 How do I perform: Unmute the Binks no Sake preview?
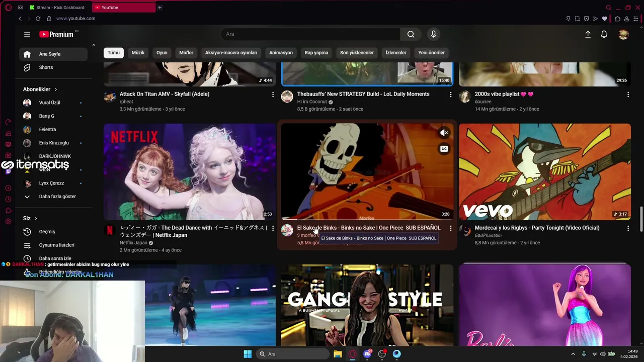(x=444, y=133)
